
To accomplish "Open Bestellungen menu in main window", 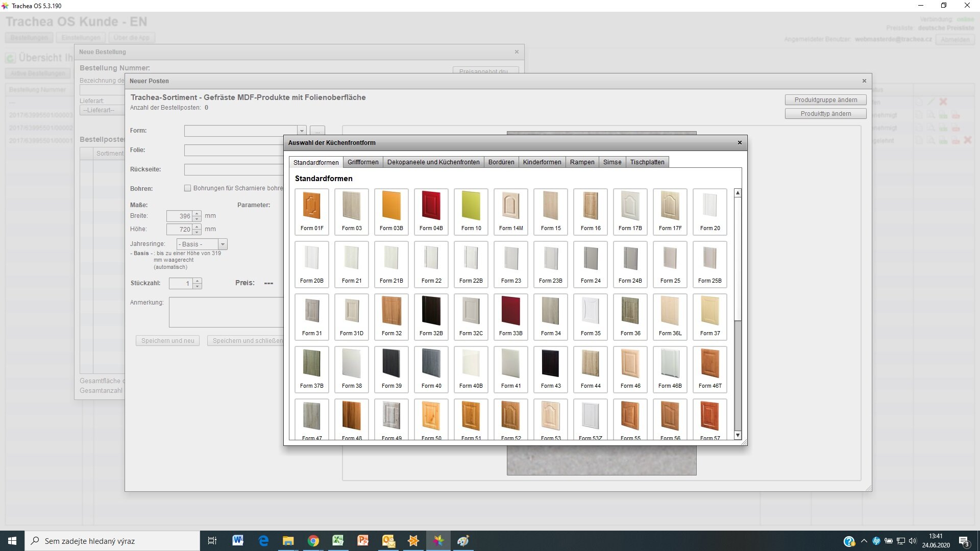I will [x=29, y=38].
